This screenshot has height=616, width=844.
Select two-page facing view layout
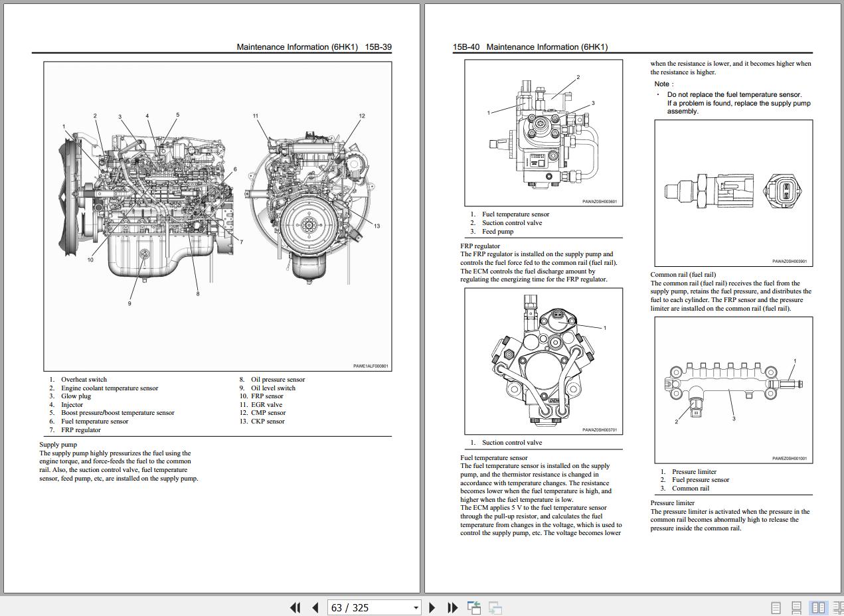pos(819,607)
